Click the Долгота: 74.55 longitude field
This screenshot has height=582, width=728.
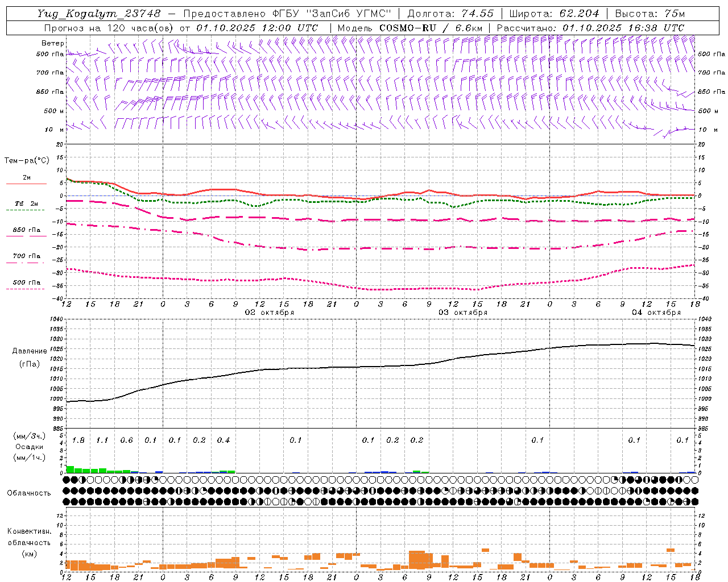pyautogui.click(x=450, y=14)
